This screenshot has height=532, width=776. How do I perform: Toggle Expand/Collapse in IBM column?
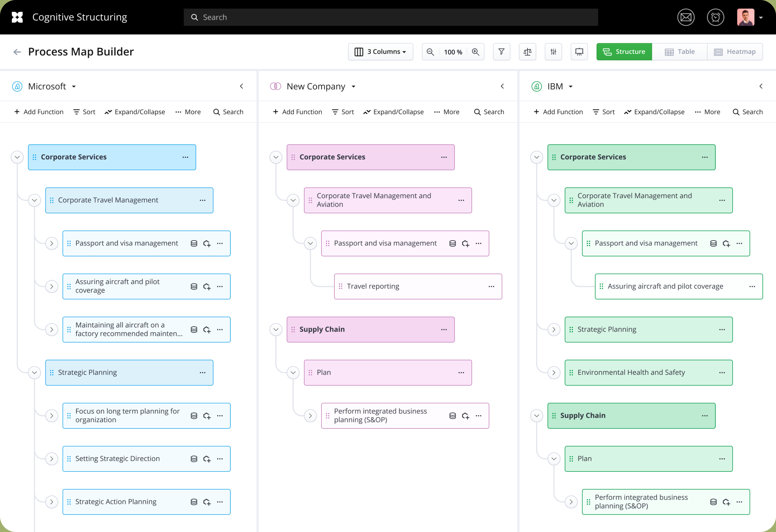point(654,112)
